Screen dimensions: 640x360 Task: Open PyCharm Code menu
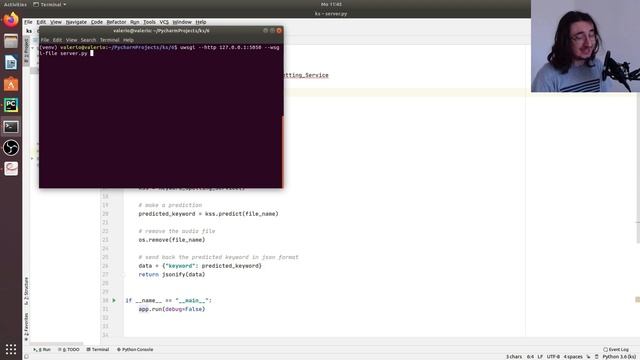click(97, 22)
